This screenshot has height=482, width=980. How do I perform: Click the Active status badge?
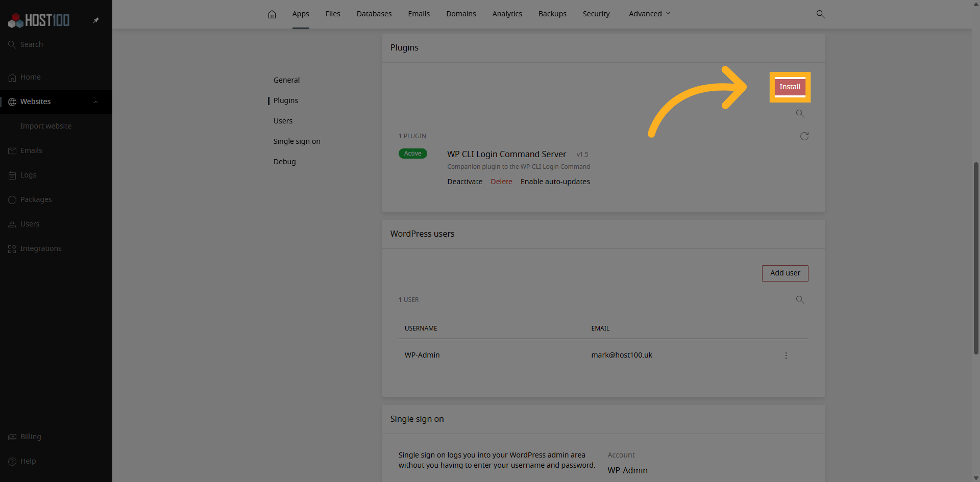coord(412,154)
